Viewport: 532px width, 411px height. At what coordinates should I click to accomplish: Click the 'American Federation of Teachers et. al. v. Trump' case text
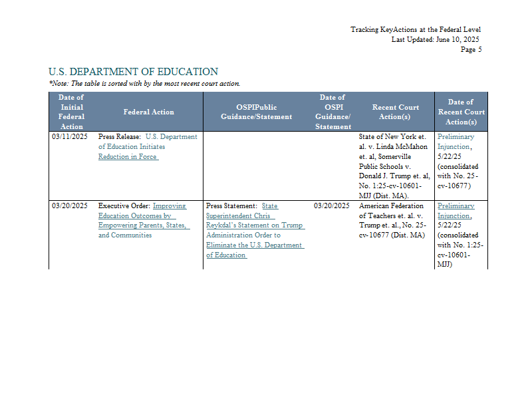(x=392, y=215)
